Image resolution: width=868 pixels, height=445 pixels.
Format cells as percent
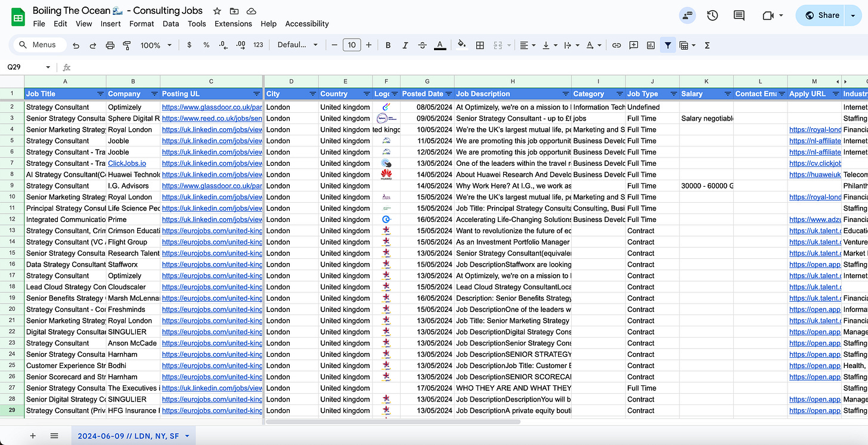[x=206, y=45]
